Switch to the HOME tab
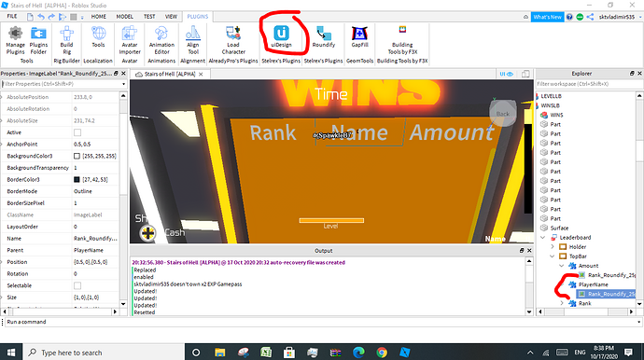This screenshot has height=360, width=644. 99,17
